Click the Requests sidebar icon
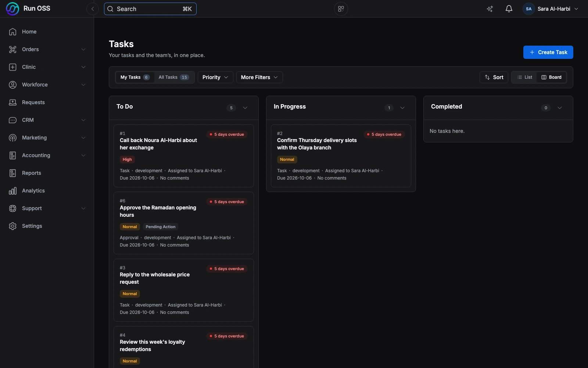588x368 pixels. (x=13, y=102)
